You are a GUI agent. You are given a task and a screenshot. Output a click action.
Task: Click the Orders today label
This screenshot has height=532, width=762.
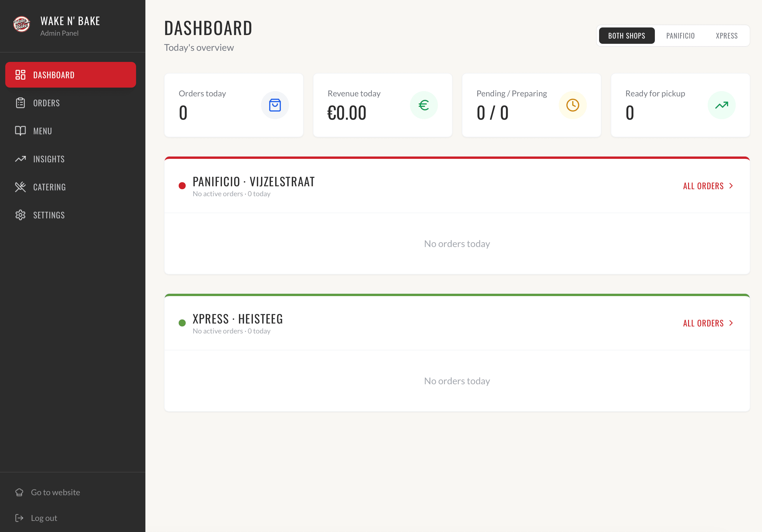[x=202, y=94]
